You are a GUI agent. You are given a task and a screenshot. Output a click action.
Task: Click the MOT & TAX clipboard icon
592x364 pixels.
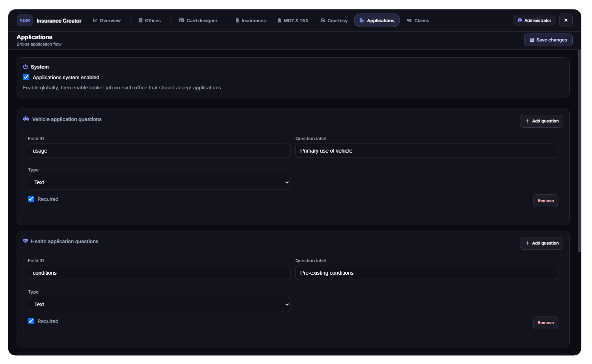pyautogui.click(x=279, y=20)
